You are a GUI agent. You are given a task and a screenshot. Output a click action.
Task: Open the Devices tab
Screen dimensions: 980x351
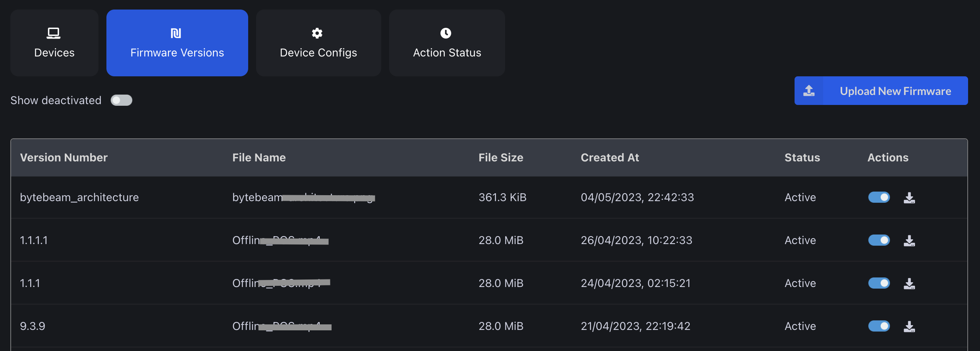point(54,43)
